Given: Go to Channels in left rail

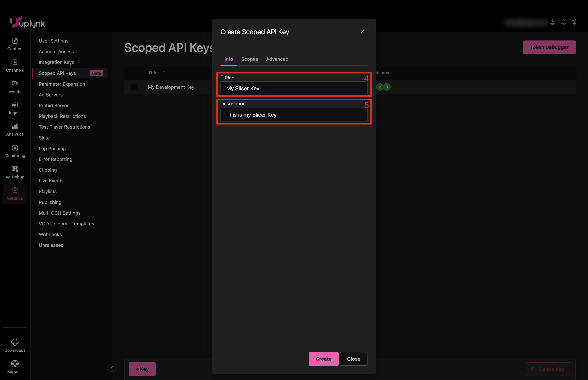Looking at the screenshot, I should [15, 62].
